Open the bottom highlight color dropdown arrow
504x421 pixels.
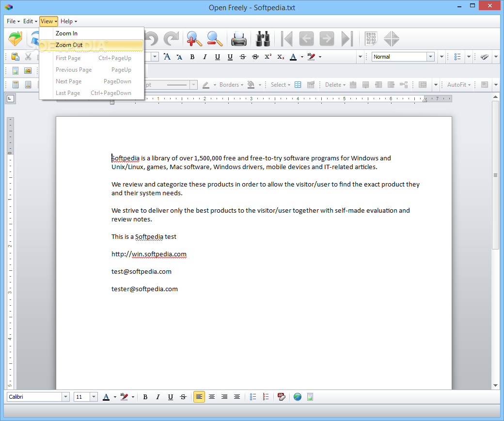click(133, 397)
